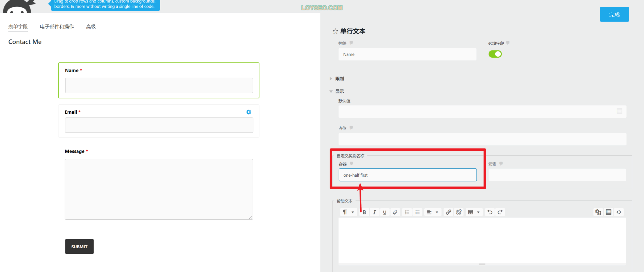This screenshot has height=272, width=644.
Task: Click the 元素 class input field
Action: tap(557, 175)
